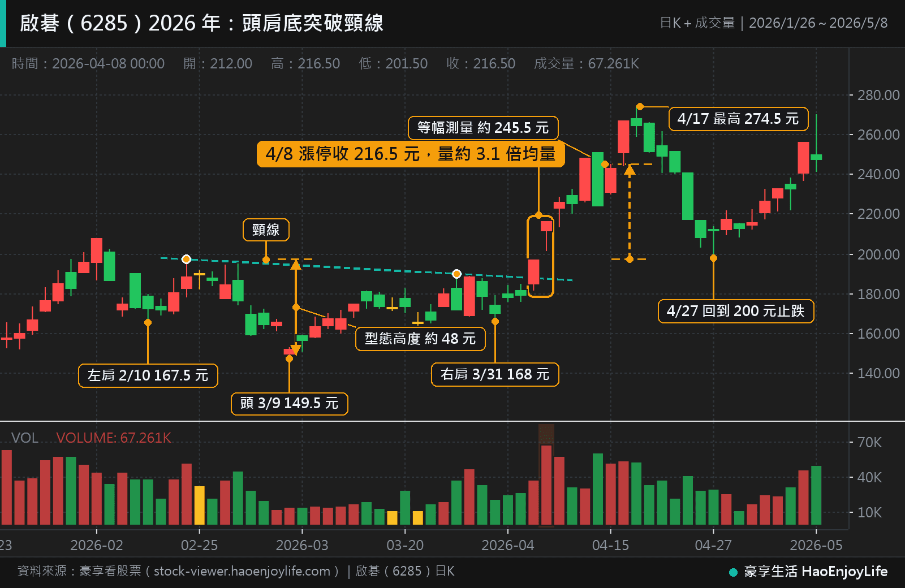Screen dimensions: 905x588
Task: Click the 收：216.50 close price value
Action: pyautogui.click(x=481, y=63)
